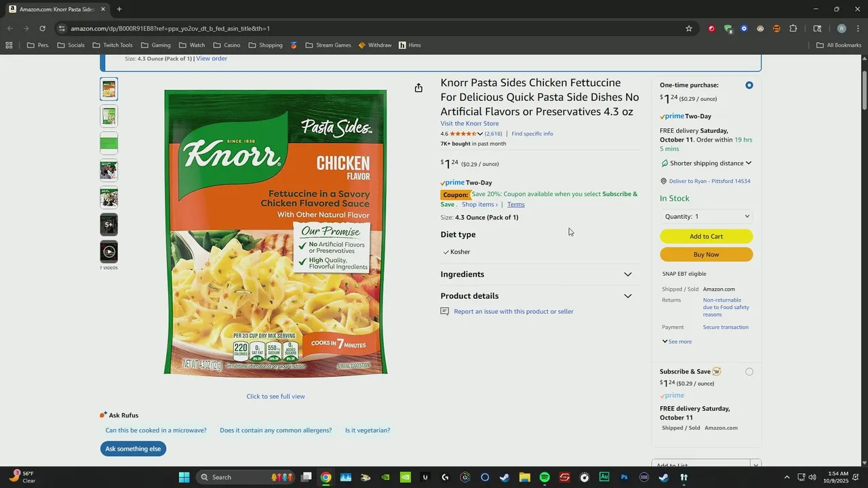The width and height of the screenshot is (868, 488).
Task: Bookmark this page with the star icon
Action: pyautogui.click(x=689, y=28)
